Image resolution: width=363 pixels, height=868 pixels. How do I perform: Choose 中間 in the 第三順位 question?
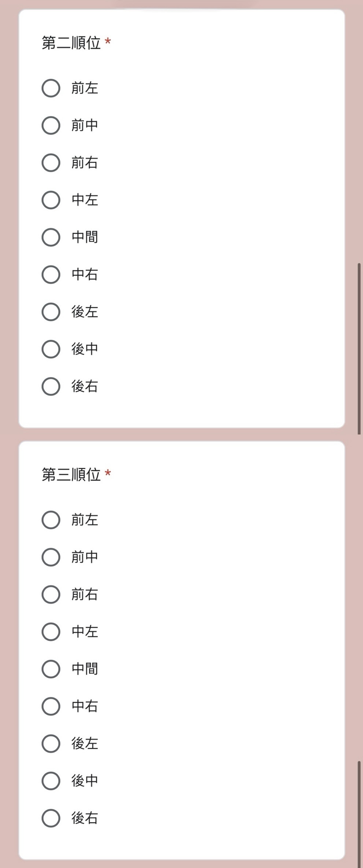click(51, 669)
